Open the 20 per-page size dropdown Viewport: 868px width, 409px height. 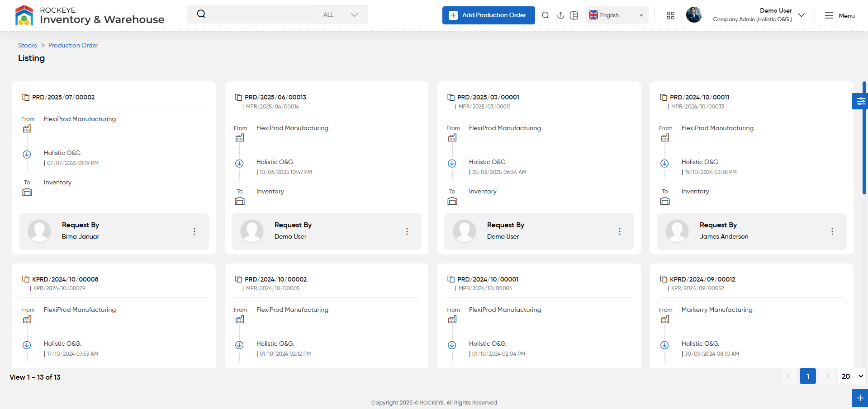click(852, 376)
